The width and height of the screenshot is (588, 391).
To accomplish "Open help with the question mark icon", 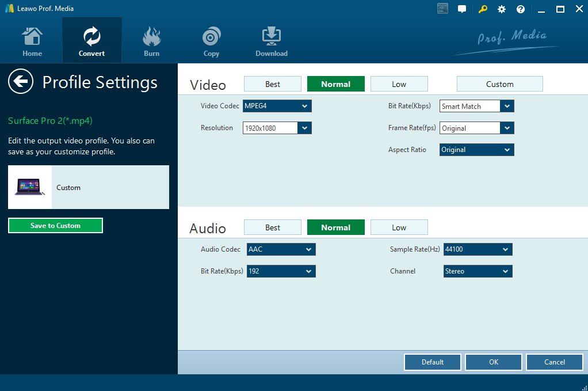I will tap(521, 9).
